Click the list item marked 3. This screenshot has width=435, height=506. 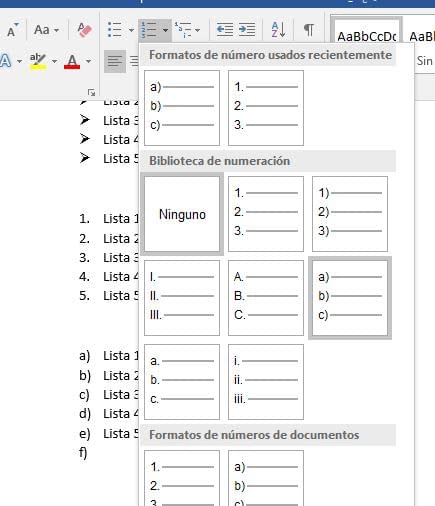point(109,258)
